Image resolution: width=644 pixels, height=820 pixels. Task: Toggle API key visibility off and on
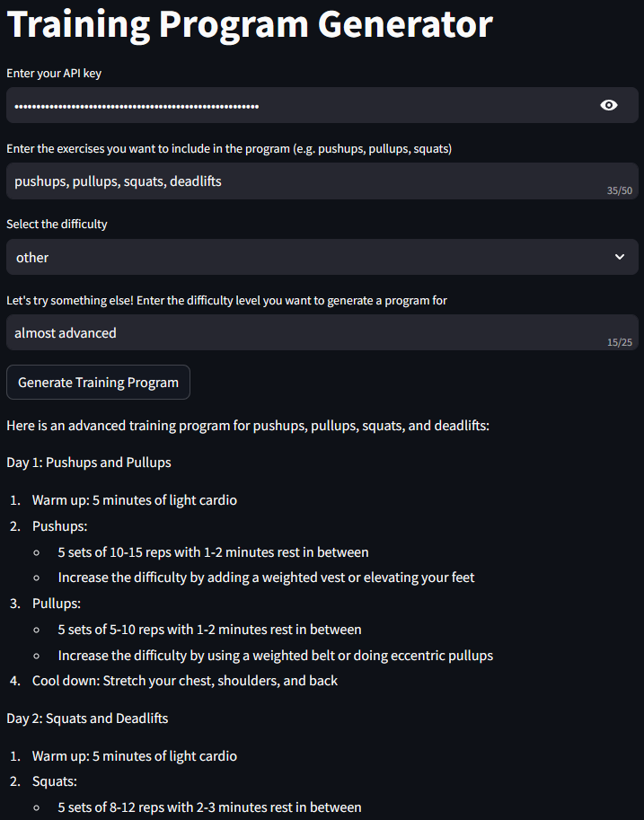coord(609,104)
